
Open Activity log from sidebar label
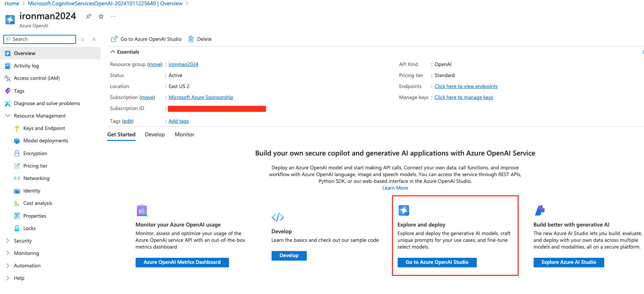tap(26, 66)
